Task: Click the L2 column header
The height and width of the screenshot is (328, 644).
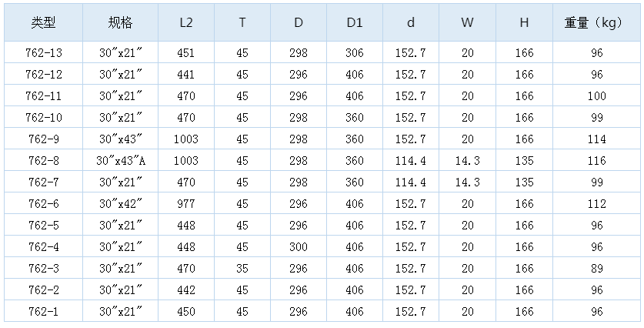Action: click(186, 22)
